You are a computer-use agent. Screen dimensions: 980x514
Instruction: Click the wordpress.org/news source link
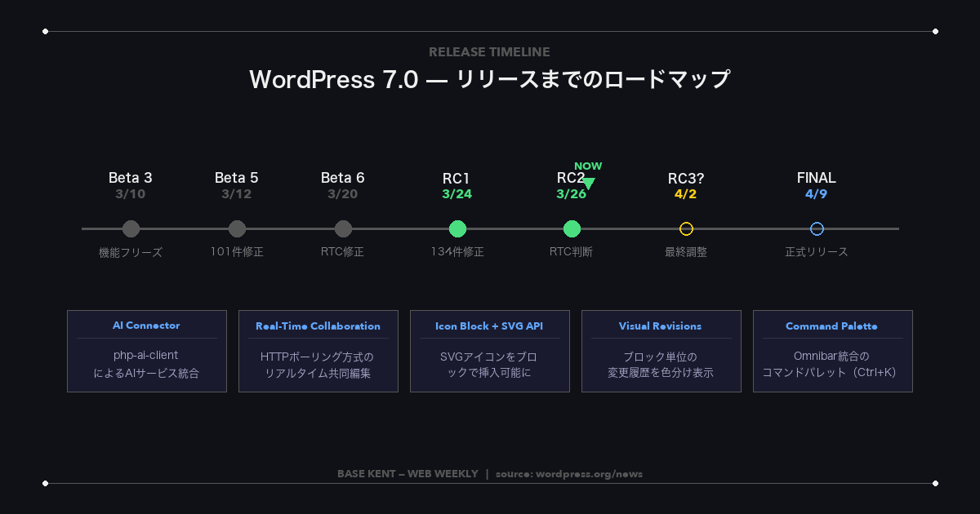pyautogui.click(x=569, y=473)
